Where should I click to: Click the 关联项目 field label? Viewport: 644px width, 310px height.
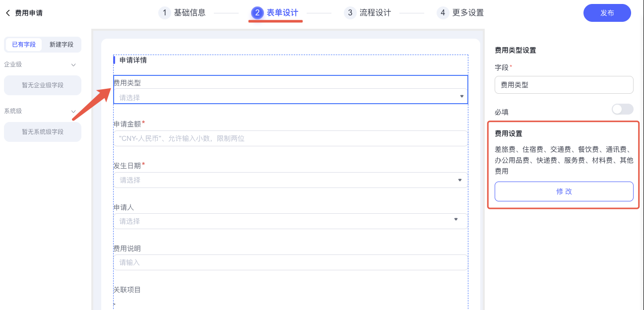127,289
